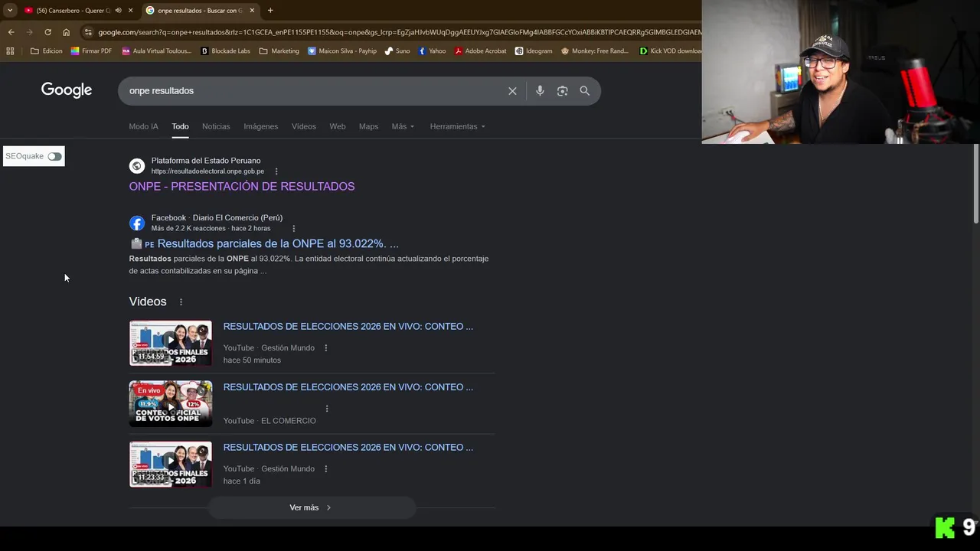Open options next to Videos heading
This screenshot has width=980, height=551.
coord(181,302)
